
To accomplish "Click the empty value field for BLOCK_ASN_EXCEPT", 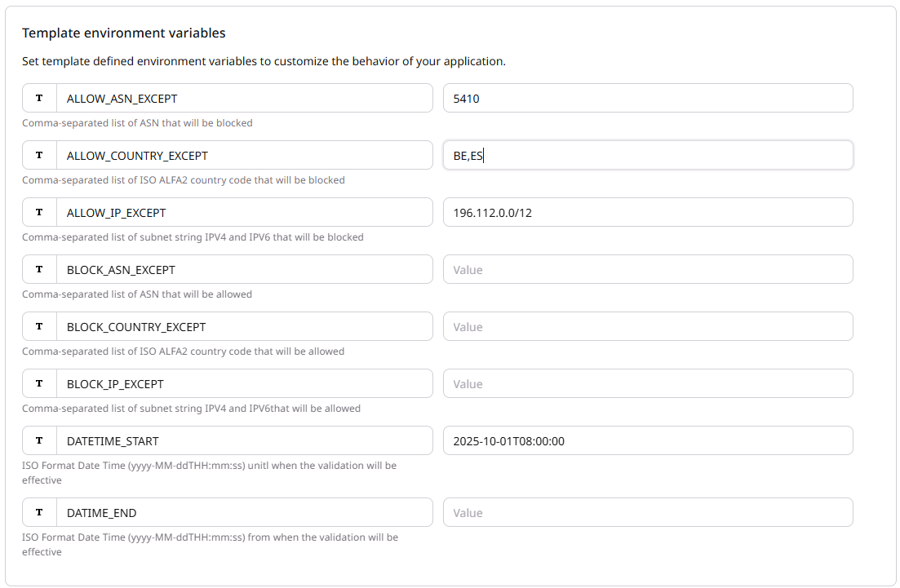I will tap(647, 269).
